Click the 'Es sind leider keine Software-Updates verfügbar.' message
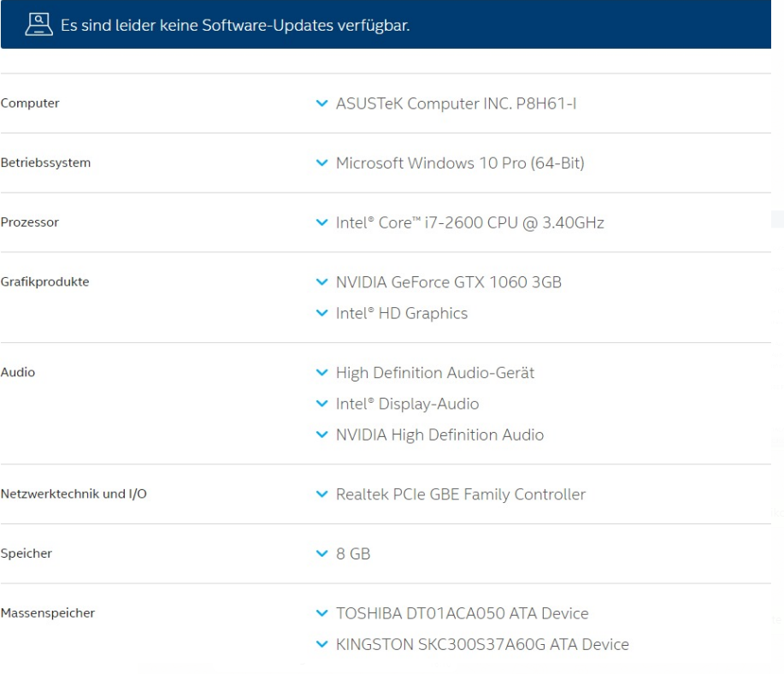Viewport: 784px width, 674px height. click(x=235, y=25)
